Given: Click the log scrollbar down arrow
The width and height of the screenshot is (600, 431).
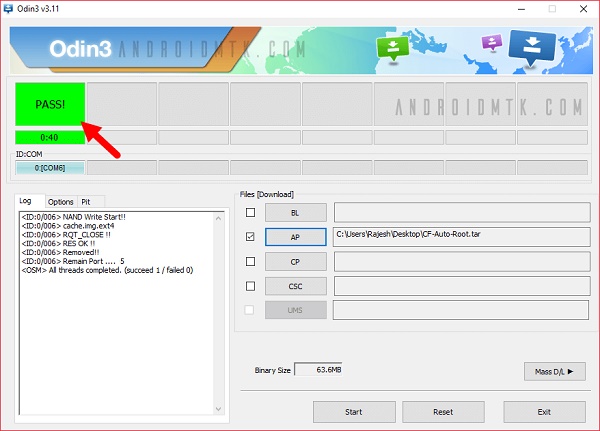Looking at the screenshot, I should 218,409.
